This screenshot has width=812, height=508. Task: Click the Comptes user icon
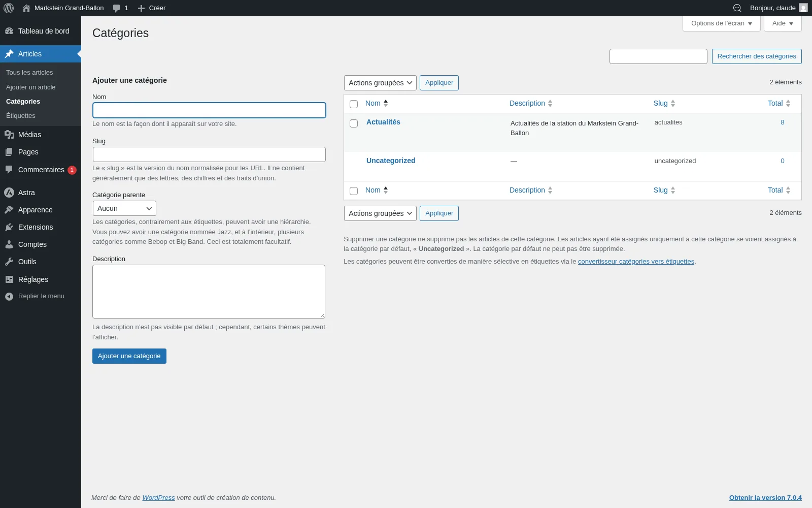pyautogui.click(x=9, y=244)
